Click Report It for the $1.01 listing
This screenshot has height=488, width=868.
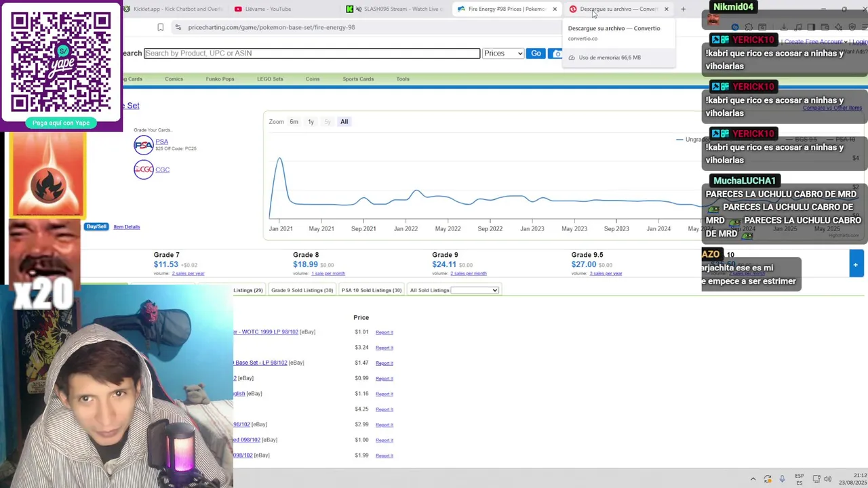pyautogui.click(x=384, y=332)
